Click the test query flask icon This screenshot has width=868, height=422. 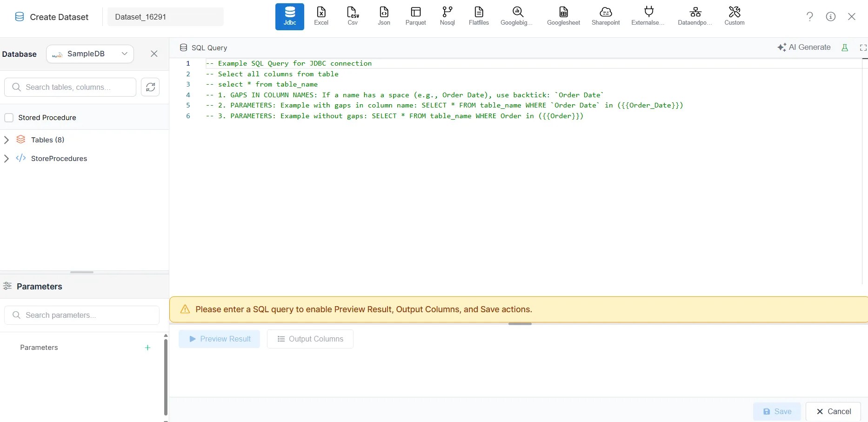[x=845, y=47]
